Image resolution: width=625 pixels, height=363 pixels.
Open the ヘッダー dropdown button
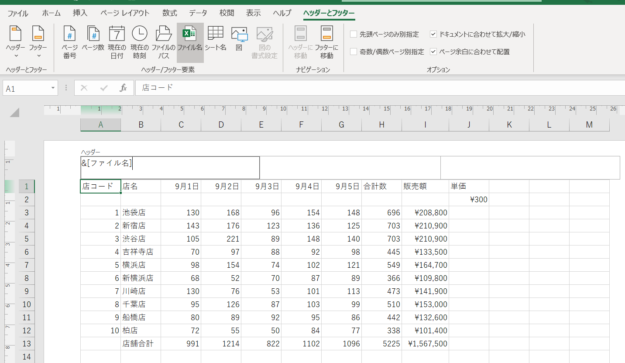tap(15, 42)
